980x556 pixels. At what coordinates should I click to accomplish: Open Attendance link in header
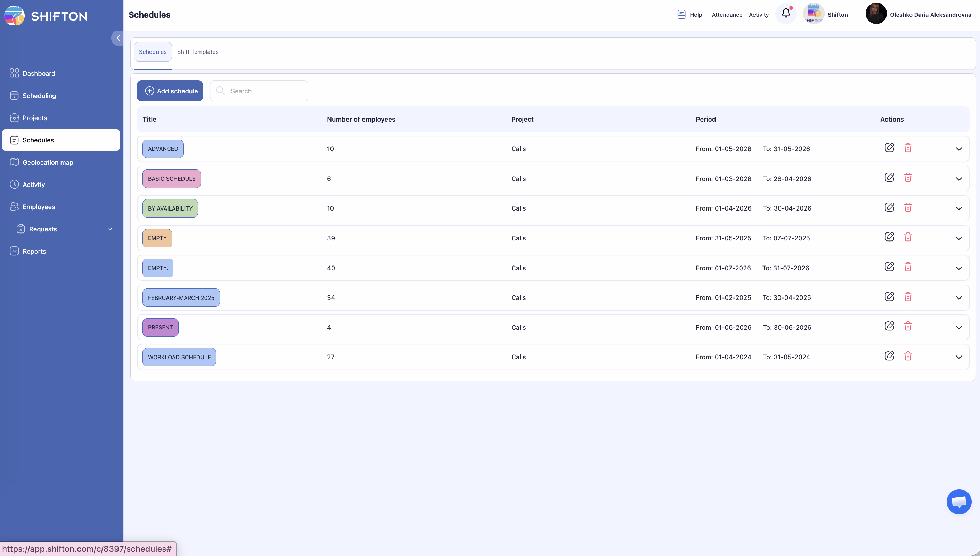pyautogui.click(x=727, y=15)
